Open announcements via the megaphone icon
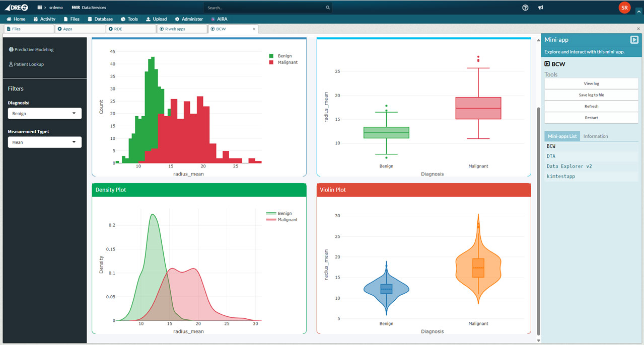The height and width of the screenshot is (345, 644). point(540,8)
